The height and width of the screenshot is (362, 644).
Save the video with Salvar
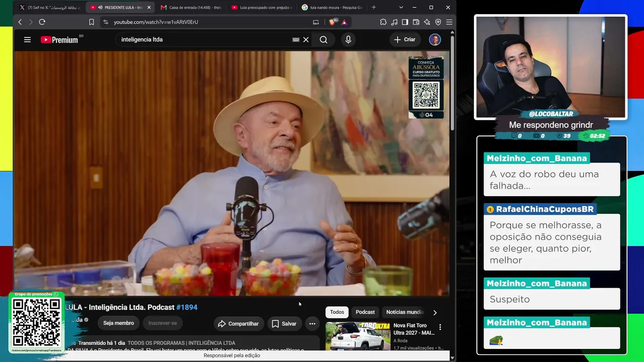pos(284,324)
